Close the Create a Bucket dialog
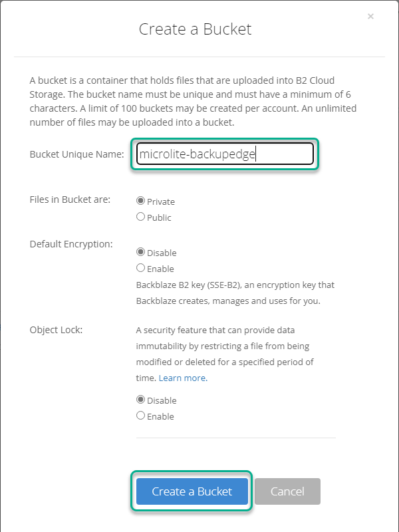The image size is (399, 532). pyautogui.click(x=370, y=16)
